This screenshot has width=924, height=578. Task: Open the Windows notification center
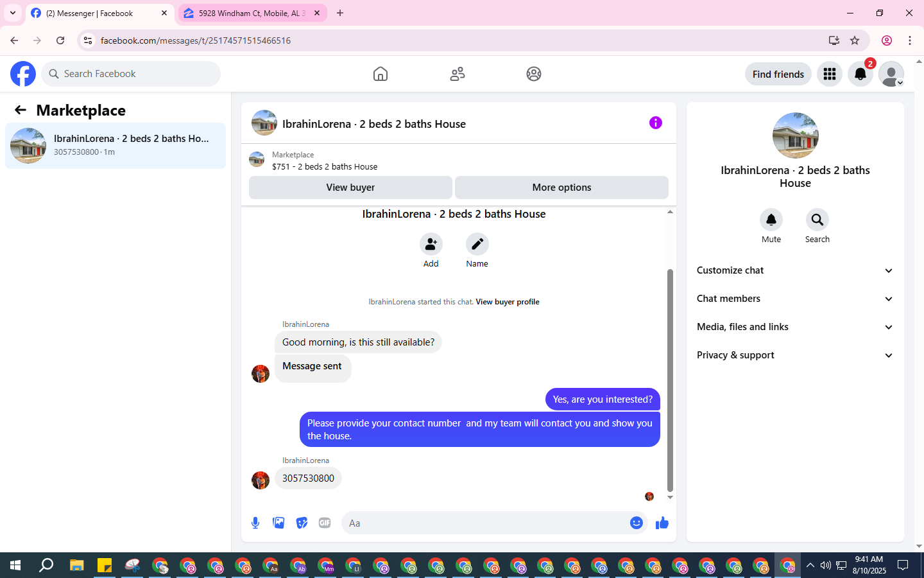(903, 565)
